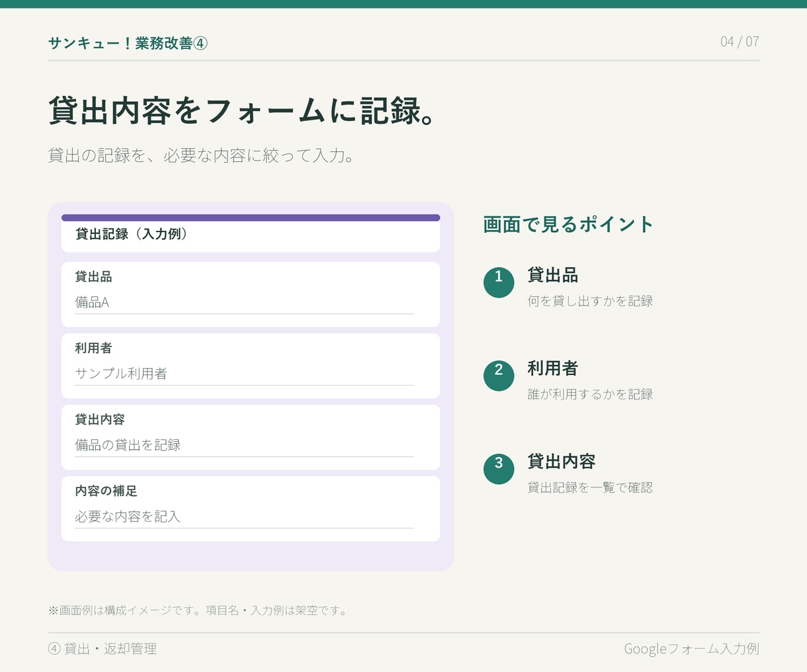Click the 内容の補足 field label in the form
Screen dimensions: 807x672
pos(106,491)
